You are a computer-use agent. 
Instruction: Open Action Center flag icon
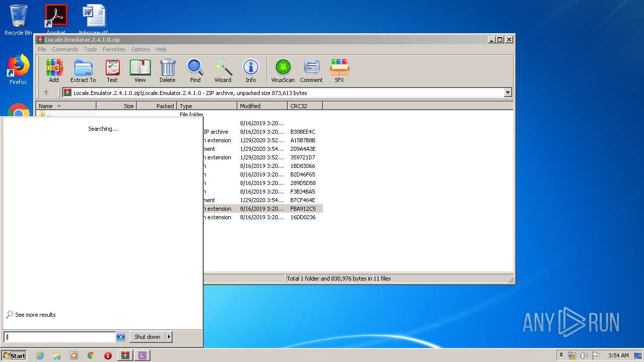pyautogui.click(x=596, y=355)
